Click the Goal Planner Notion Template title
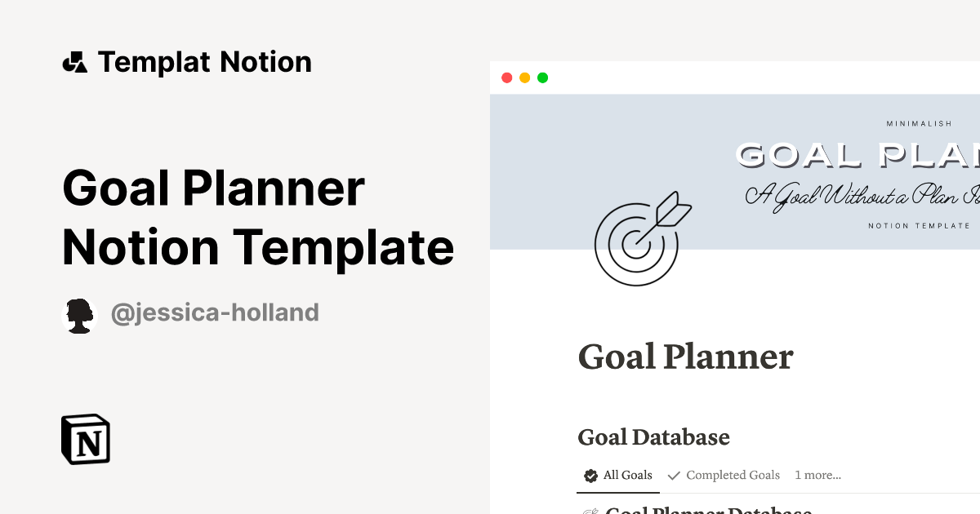The width and height of the screenshot is (980, 514). click(258, 218)
